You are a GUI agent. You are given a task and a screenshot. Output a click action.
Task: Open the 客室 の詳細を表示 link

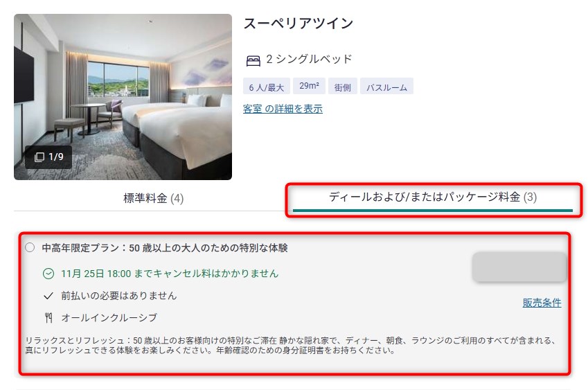point(283,109)
